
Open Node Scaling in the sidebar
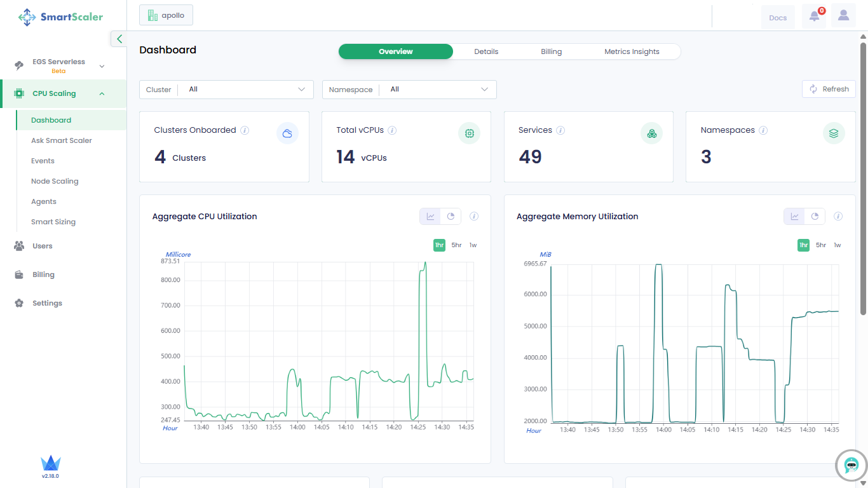pos(55,181)
